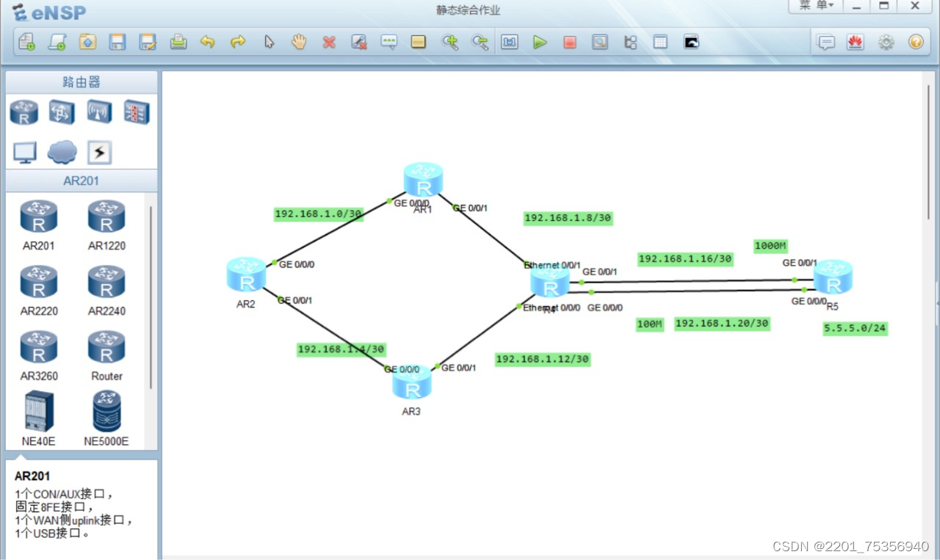Pick the NE5000E device model
This screenshot has height=560, width=940.
[x=106, y=418]
